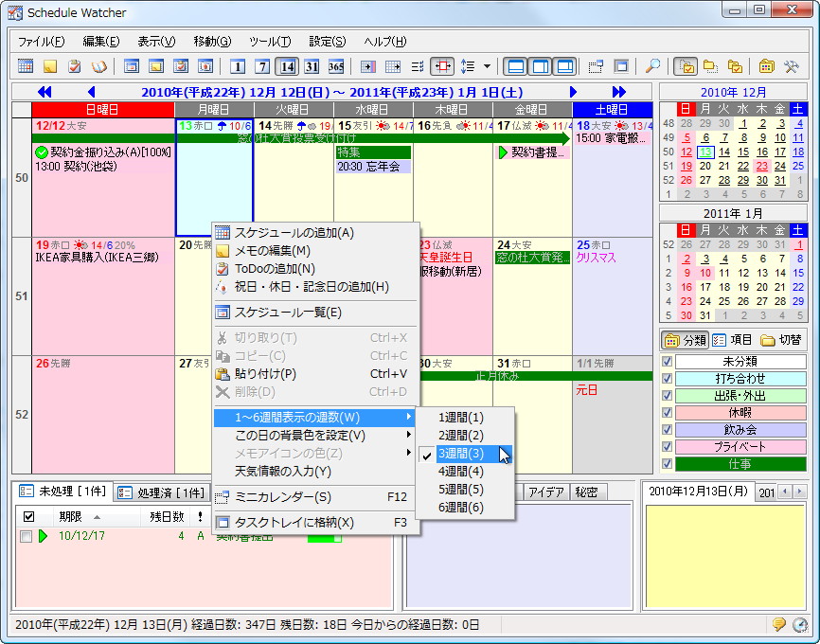Viewport: 820px width, 644px height.
Task: Click the 20:30 忘年会 event
Action: (x=373, y=167)
